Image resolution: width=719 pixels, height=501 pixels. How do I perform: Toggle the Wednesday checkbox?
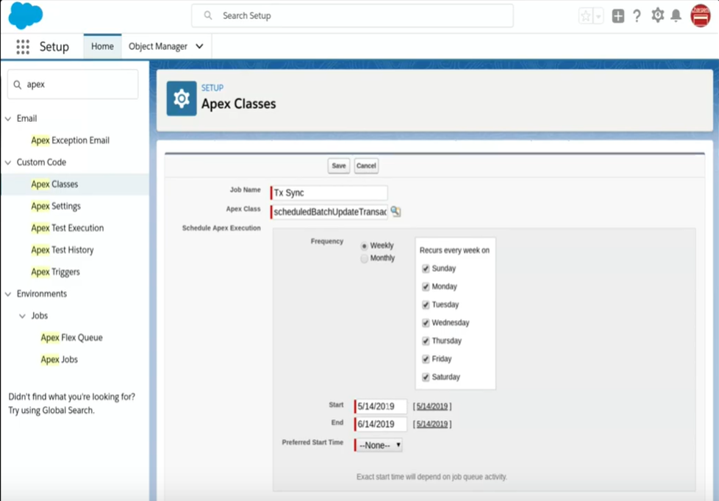(x=426, y=323)
